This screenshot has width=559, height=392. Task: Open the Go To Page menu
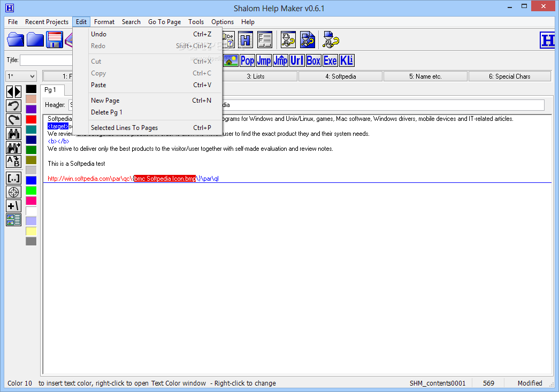pos(164,22)
